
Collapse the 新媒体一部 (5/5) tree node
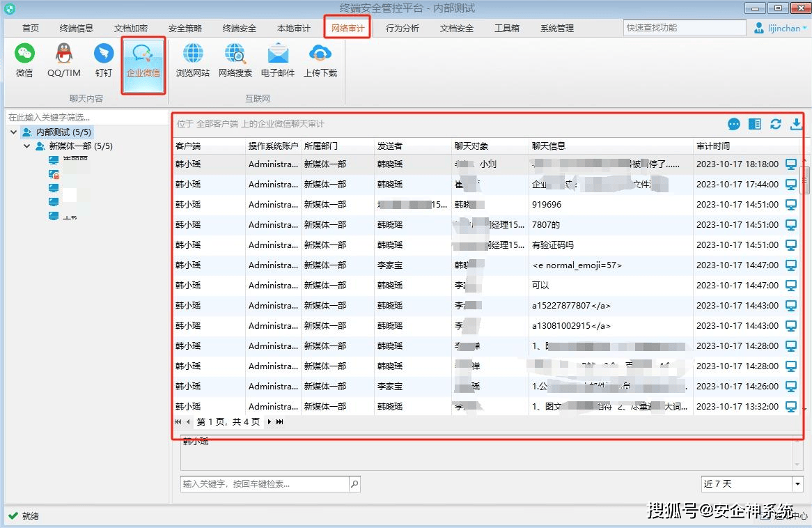[x=26, y=146]
